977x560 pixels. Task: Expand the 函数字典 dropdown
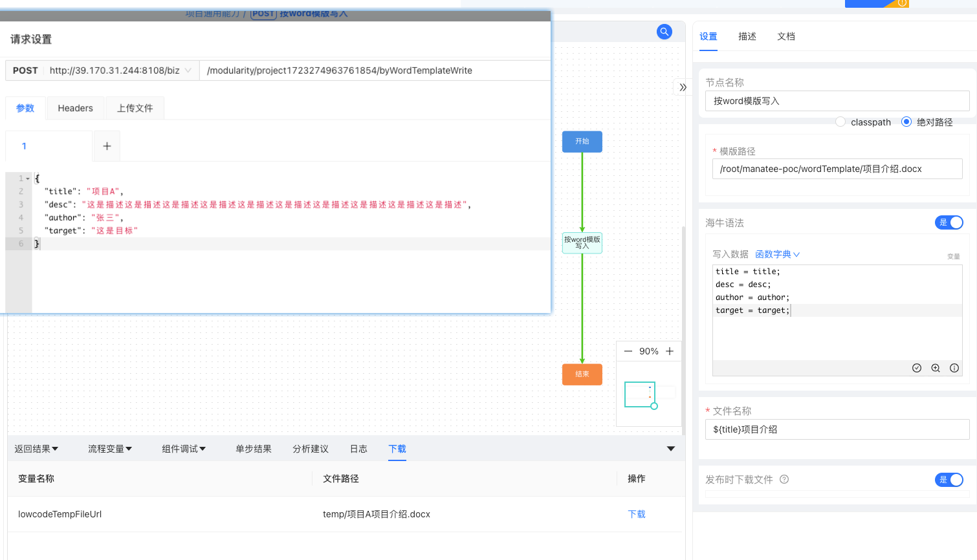pos(777,254)
